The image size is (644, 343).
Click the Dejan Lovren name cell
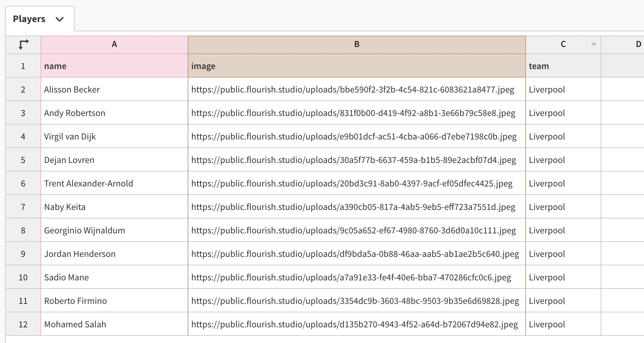[114, 160]
